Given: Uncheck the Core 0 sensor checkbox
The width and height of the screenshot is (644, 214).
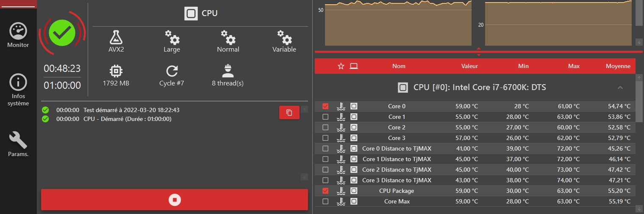Looking at the screenshot, I should pyautogui.click(x=325, y=106).
